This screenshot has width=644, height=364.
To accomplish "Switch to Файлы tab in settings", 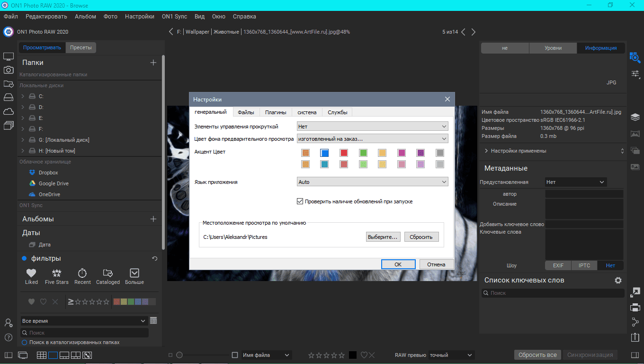I will point(246,112).
